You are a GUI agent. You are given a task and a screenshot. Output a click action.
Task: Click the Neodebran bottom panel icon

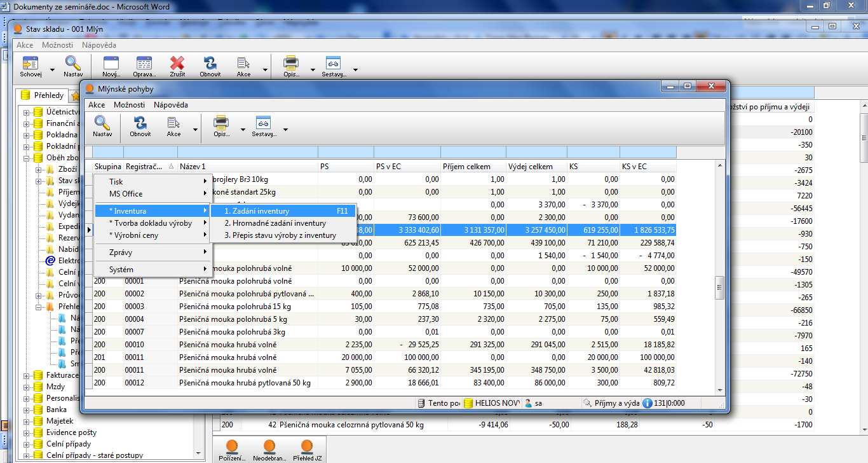(269, 446)
